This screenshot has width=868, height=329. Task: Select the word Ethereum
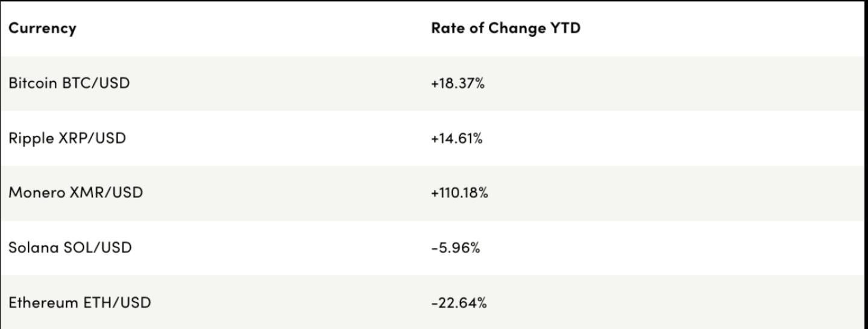tap(41, 303)
